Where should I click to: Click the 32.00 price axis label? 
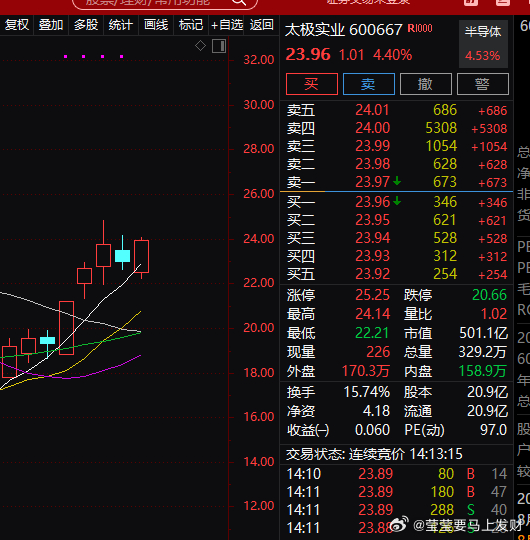[259, 60]
